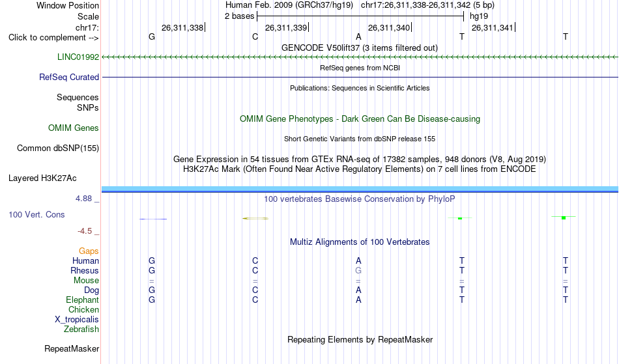Click the Gaps alignment row label
The width and height of the screenshot is (619, 364).
coord(89,251)
